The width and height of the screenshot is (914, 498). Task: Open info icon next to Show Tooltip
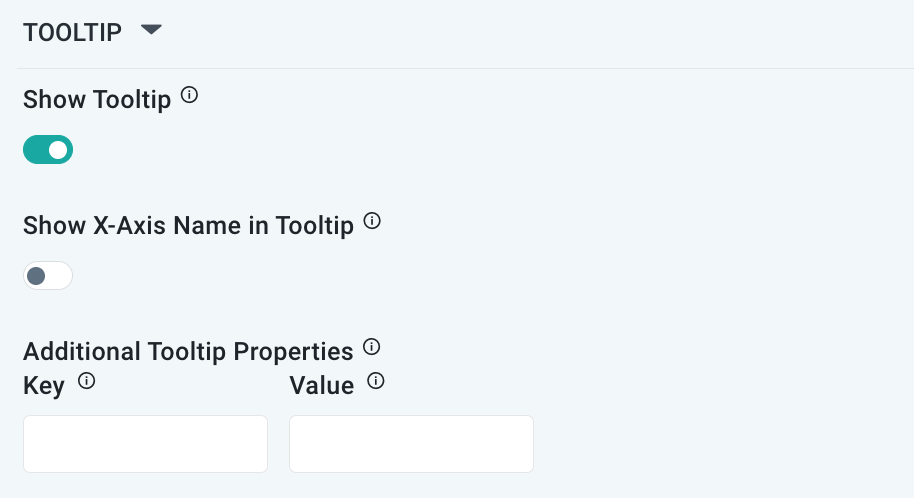pos(189,97)
